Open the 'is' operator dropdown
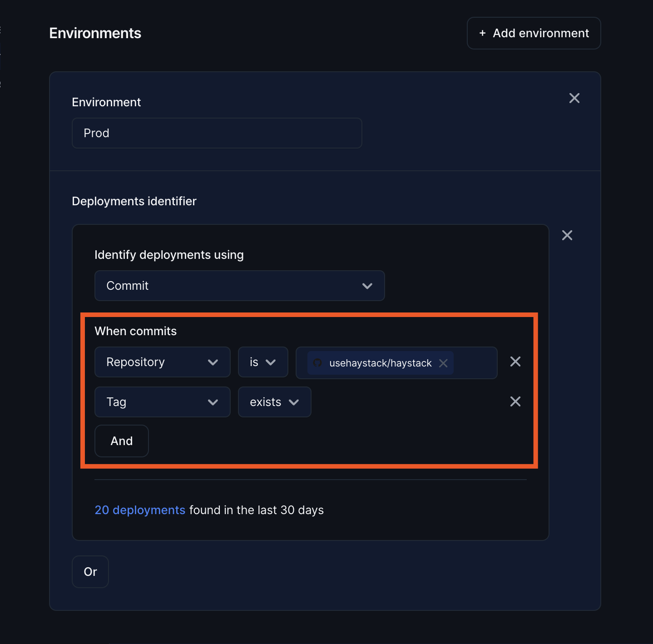 (x=262, y=362)
